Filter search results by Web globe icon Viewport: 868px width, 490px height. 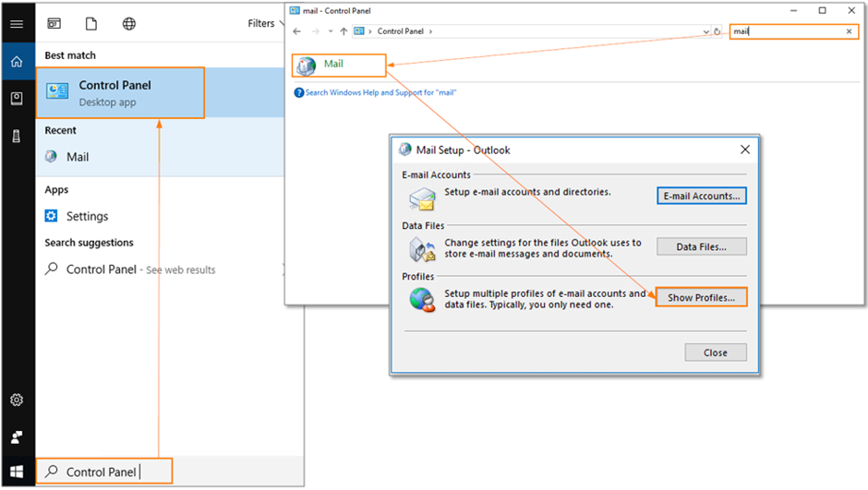129,24
